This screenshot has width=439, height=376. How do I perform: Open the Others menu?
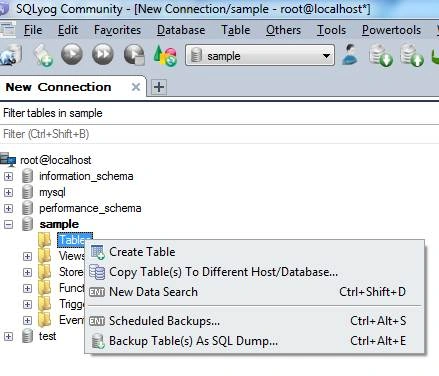283,30
